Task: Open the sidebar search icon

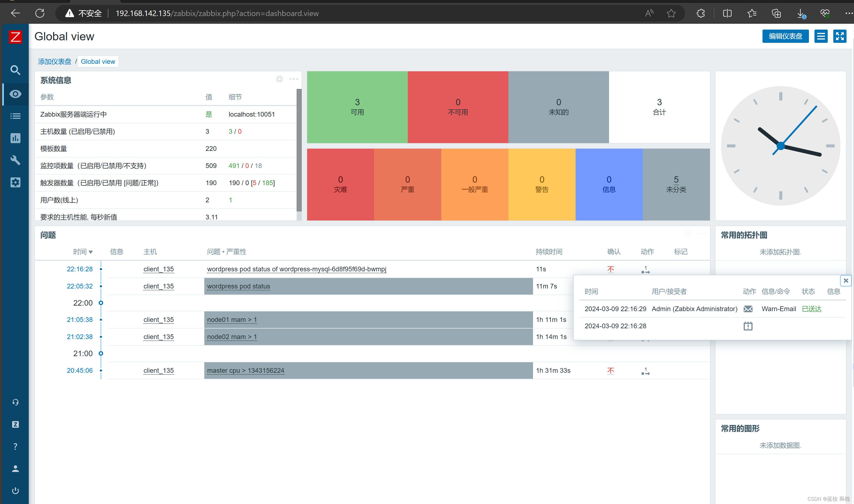Action: coord(15,70)
